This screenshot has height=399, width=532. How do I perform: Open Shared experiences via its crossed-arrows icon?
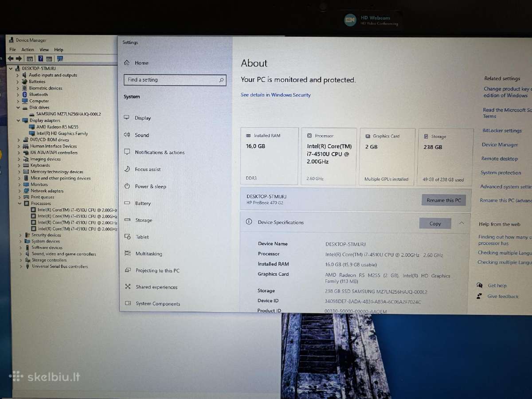(x=128, y=287)
